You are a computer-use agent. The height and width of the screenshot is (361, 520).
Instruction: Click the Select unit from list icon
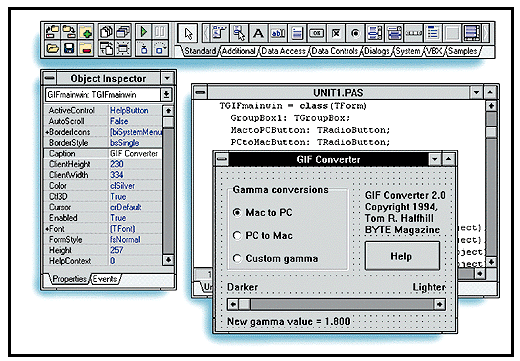tap(107, 32)
